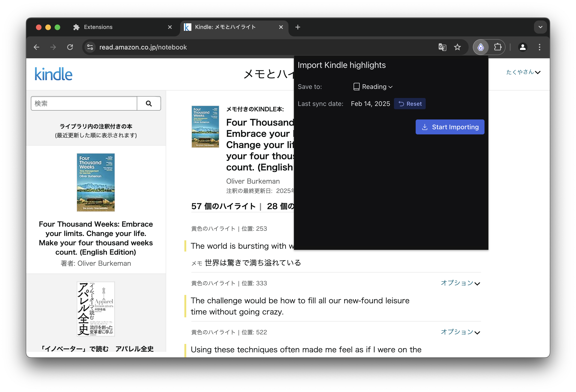Click the extension icon in the toolbar
Screen dimensions: 576x392
point(480,47)
